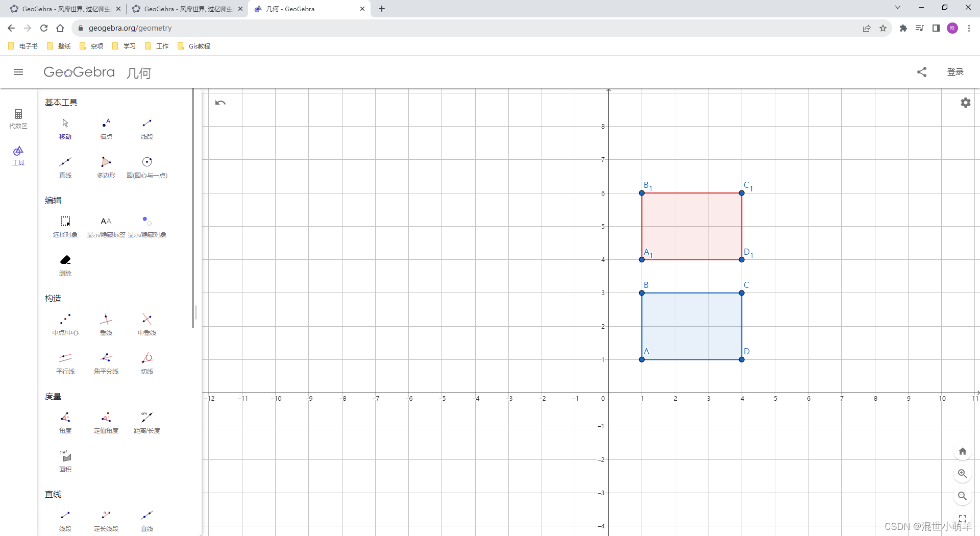
Task: Open the browser profile avatar
Action: (x=952, y=28)
